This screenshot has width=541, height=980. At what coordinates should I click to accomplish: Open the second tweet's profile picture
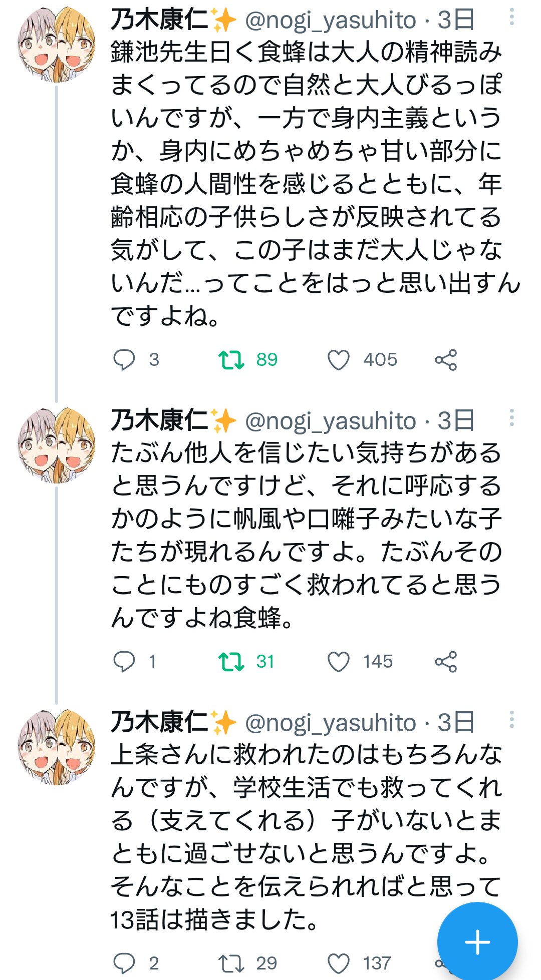point(56,445)
